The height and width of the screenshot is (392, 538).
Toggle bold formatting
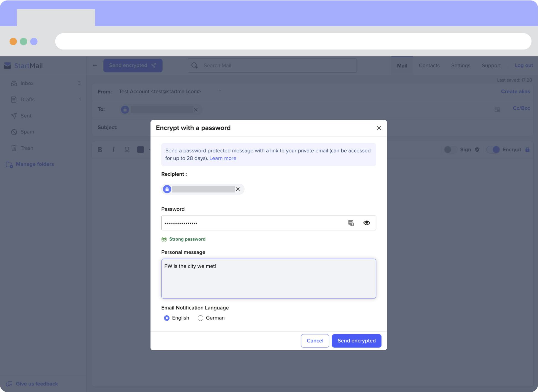coord(100,150)
